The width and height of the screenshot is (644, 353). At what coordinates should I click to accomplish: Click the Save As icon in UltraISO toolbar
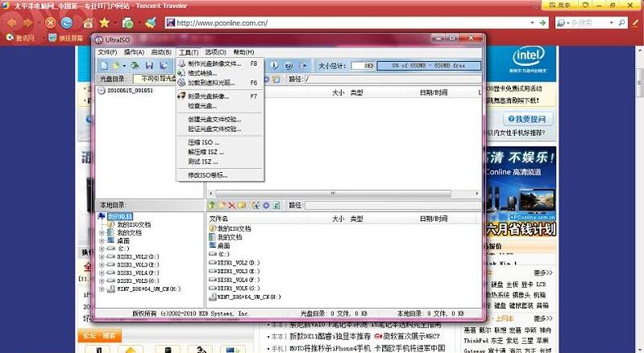(x=163, y=65)
